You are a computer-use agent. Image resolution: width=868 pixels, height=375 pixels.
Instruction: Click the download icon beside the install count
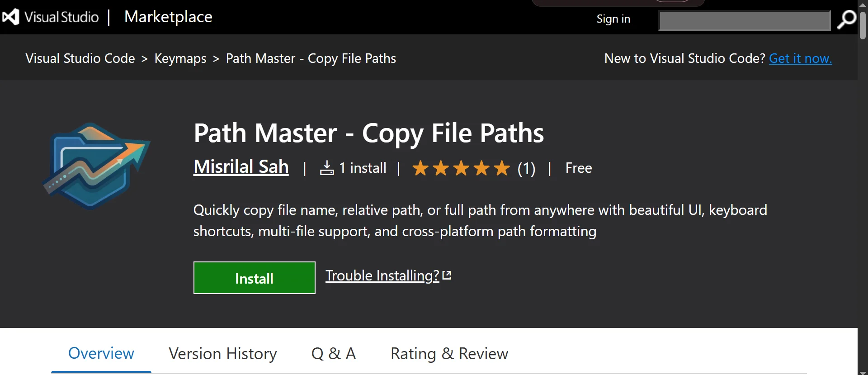tap(327, 167)
